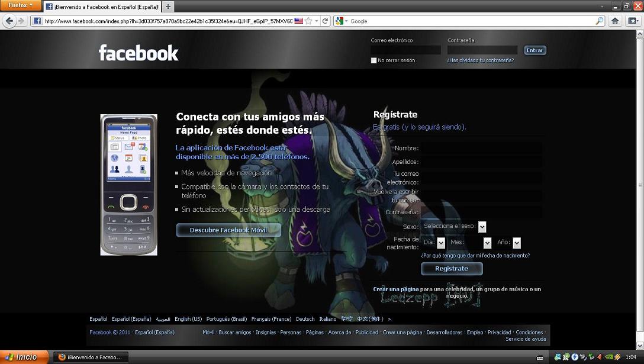644x364 pixels.
Task: Click footer Publicidad link
Action: [x=367, y=333]
